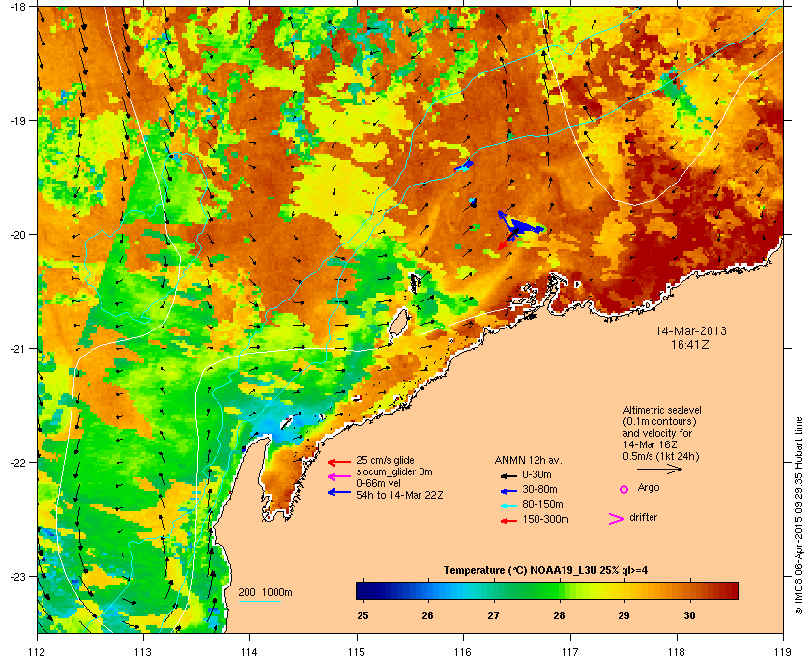Click the '30-80m' depth label
This screenshot has width=812, height=657.
point(539,489)
